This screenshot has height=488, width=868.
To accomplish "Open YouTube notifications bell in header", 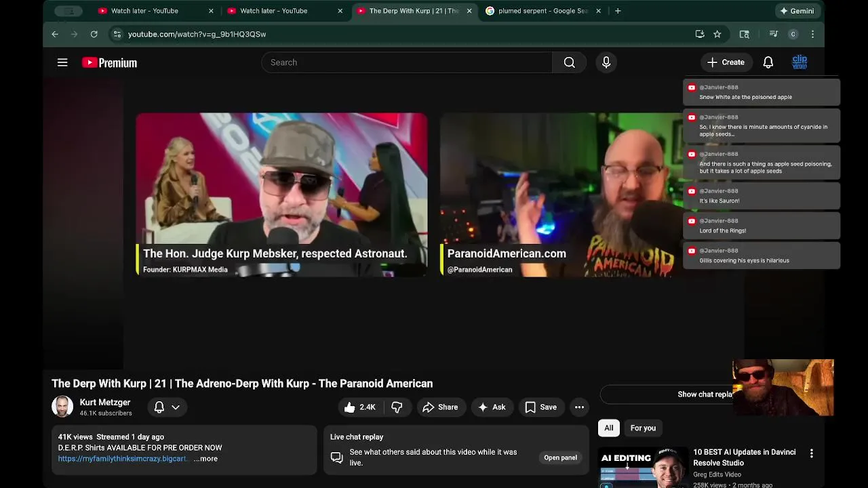I will (768, 62).
